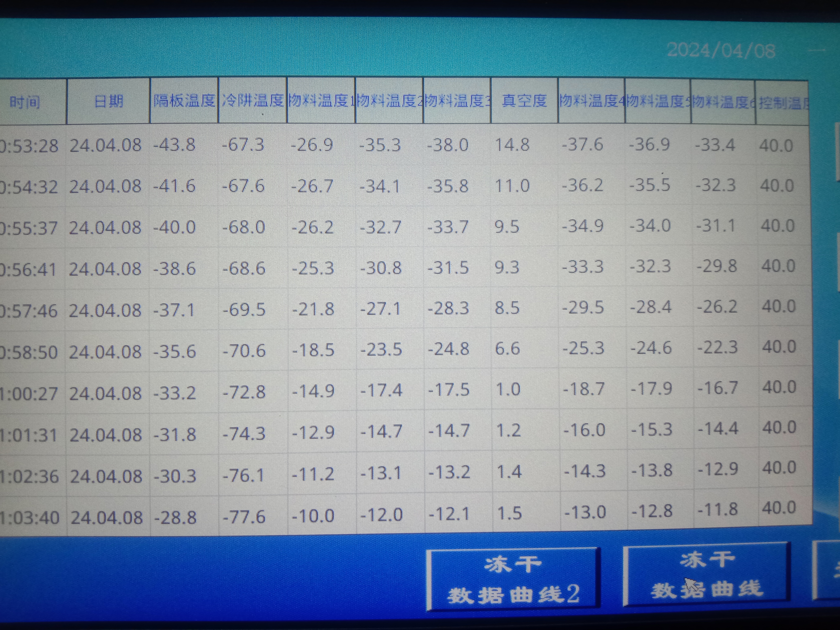This screenshot has height=630, width=840.
Task: Click the 2024/04/08 date display
Action: click(x=721, y=51)
